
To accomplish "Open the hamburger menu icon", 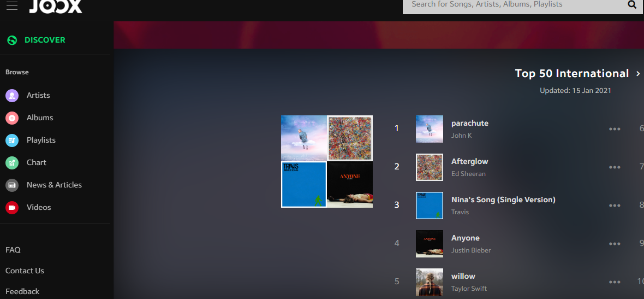I will (x=11, y=5).
